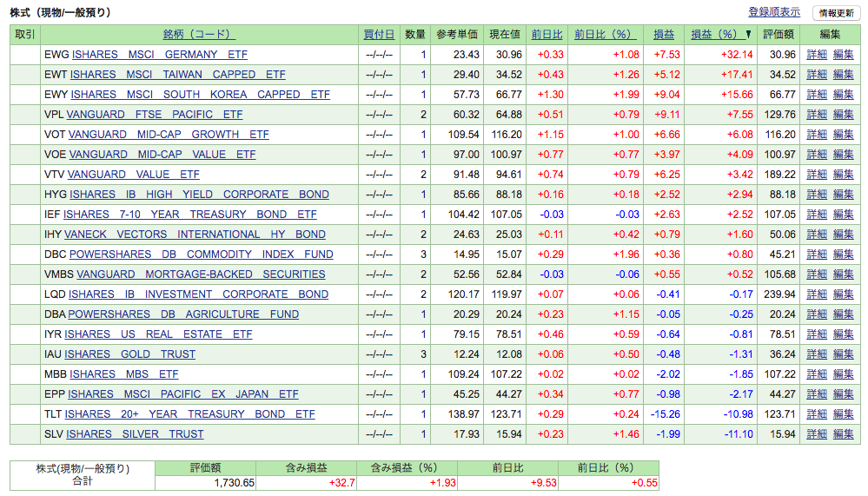Click 編集 in the EWY row

tap(843, 94)
